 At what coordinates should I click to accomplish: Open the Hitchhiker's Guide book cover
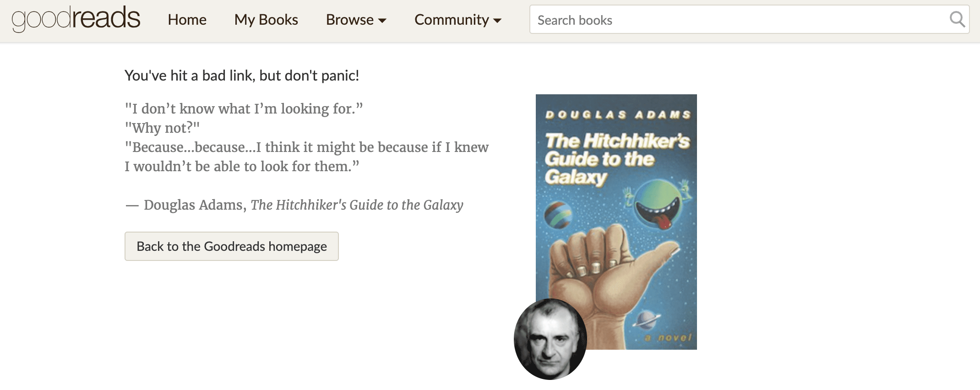coord(616,222)
